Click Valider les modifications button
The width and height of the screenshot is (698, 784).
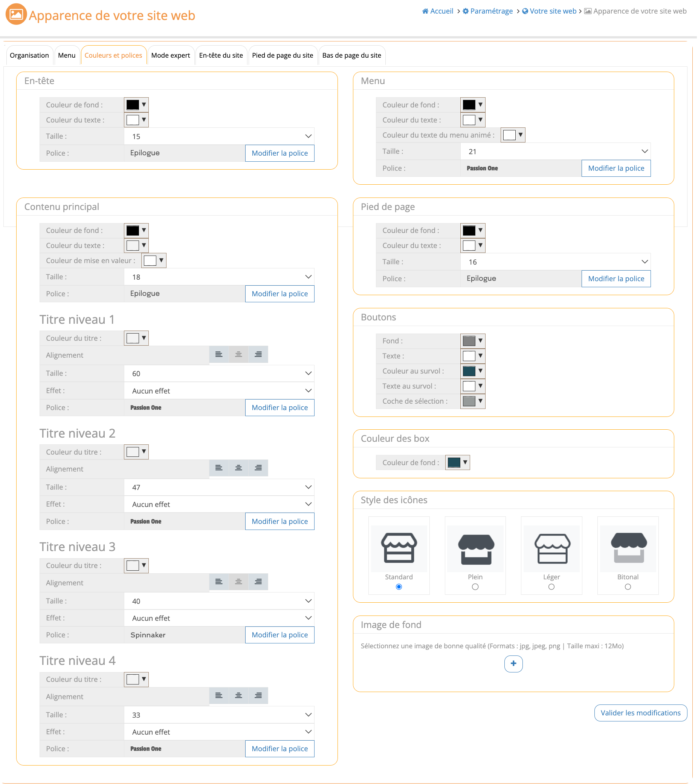tap(641, 714)
